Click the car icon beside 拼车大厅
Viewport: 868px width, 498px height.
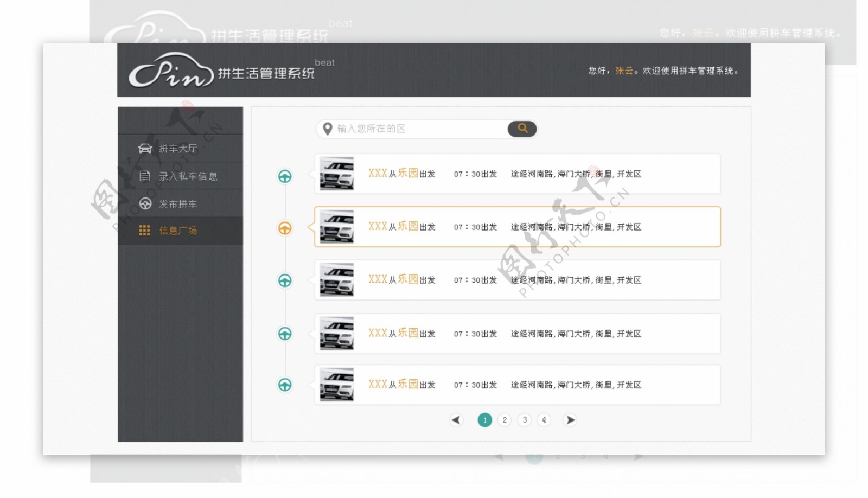coord(145,148)
